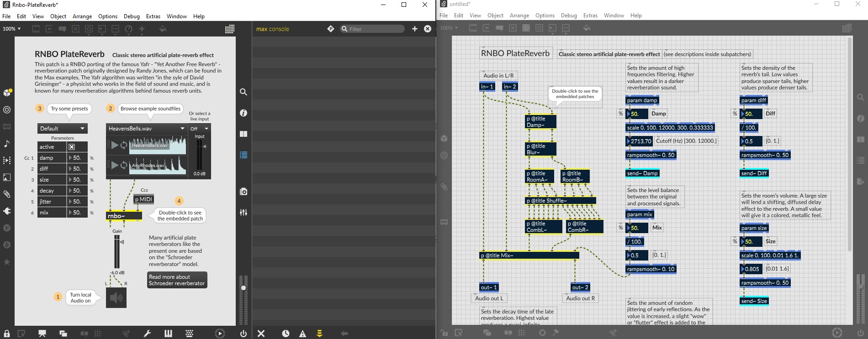Open the inspector info icon in the Rnbo-PlateReverb window
Viewport: 868px width, 339px height.
point(243,113)
